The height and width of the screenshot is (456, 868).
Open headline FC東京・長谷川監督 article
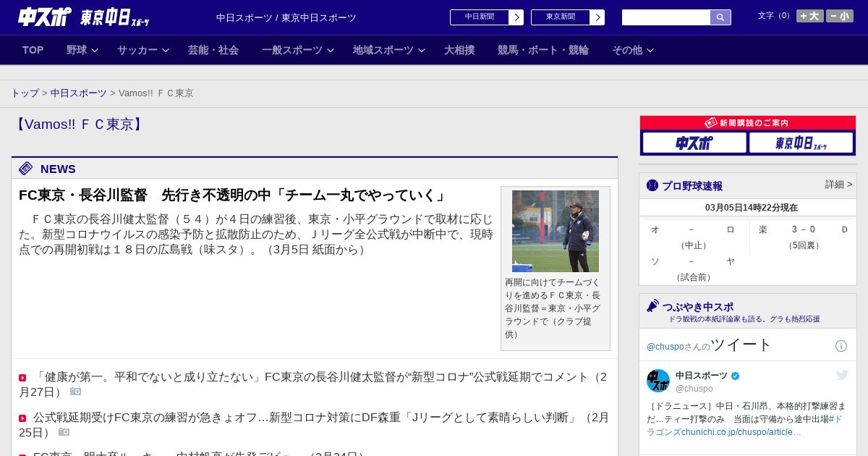pos(233,195)
